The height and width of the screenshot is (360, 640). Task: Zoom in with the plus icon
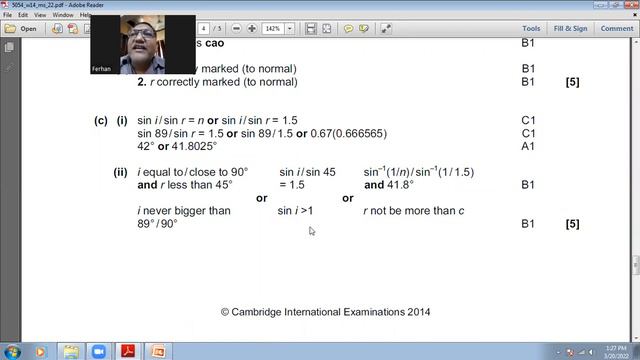(252, 29)
